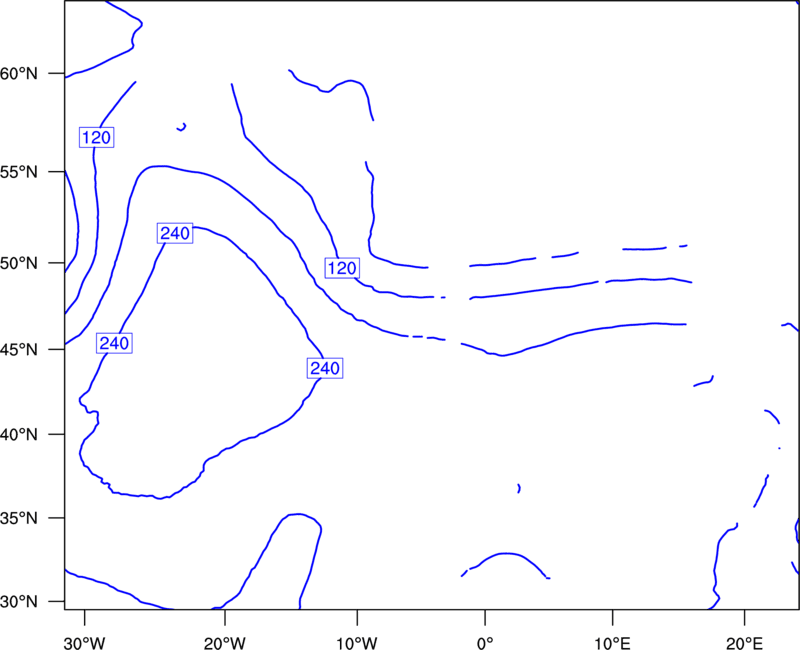Select the 120 contour label near 10°W

pyautogui.click(x=342, y=268)
